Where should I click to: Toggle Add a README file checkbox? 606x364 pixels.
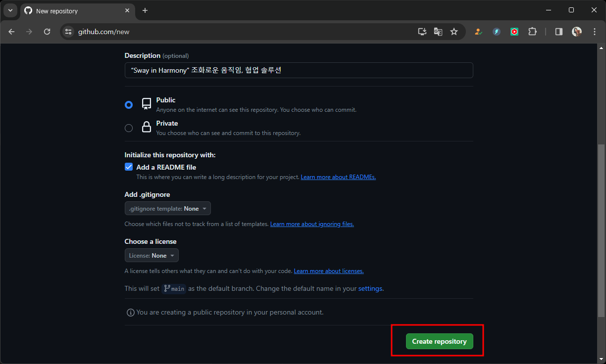(129, 167)
